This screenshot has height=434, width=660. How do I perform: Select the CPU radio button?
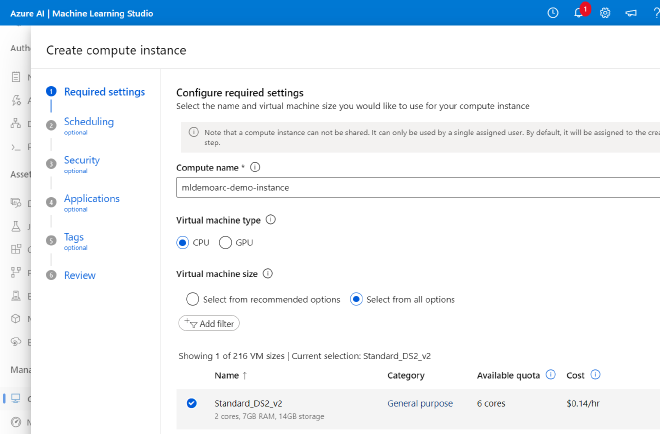pos(183,242)
